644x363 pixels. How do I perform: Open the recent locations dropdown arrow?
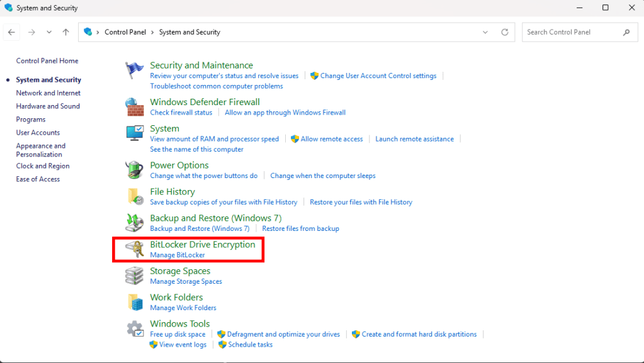tap(49, 32)
